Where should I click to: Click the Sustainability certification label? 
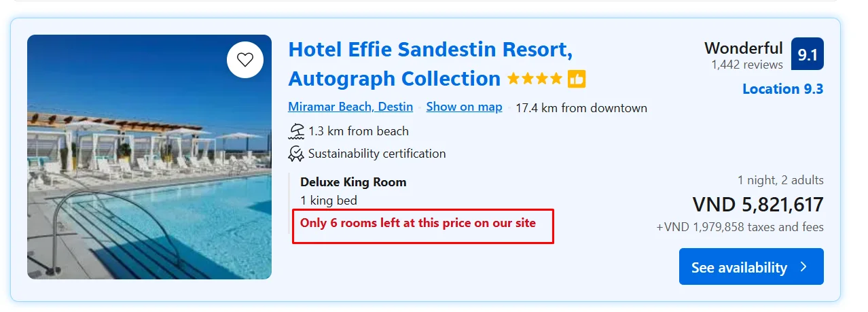(377, 154)
